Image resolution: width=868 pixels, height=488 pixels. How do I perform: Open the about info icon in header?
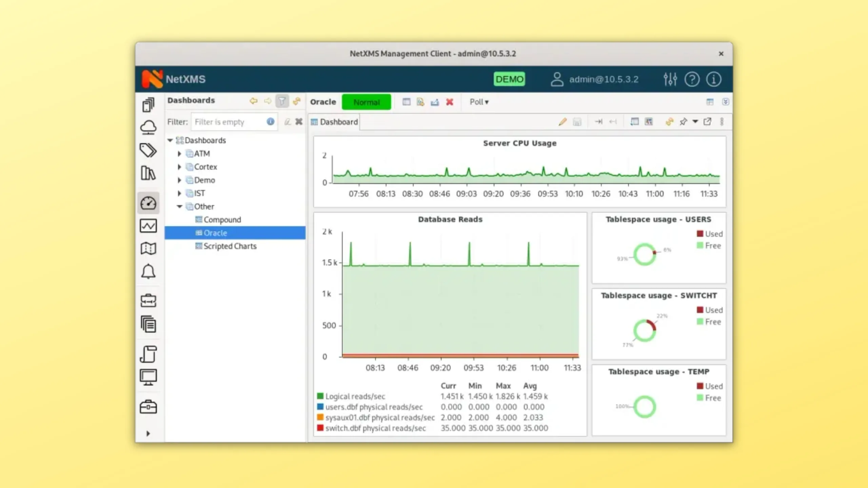point(714,79)
